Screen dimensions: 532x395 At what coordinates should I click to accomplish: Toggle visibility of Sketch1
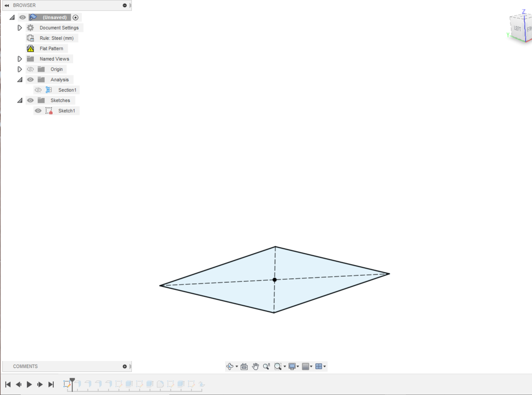point(38,111)
